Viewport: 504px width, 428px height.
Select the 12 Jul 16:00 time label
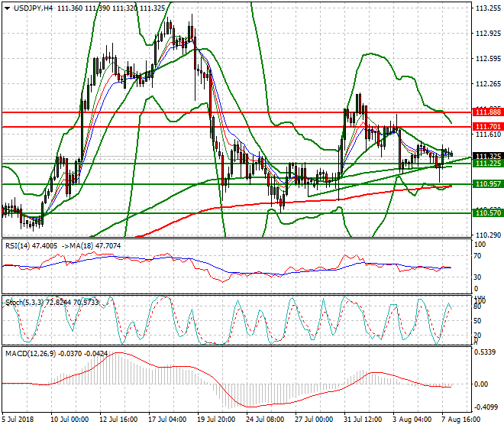118,420
